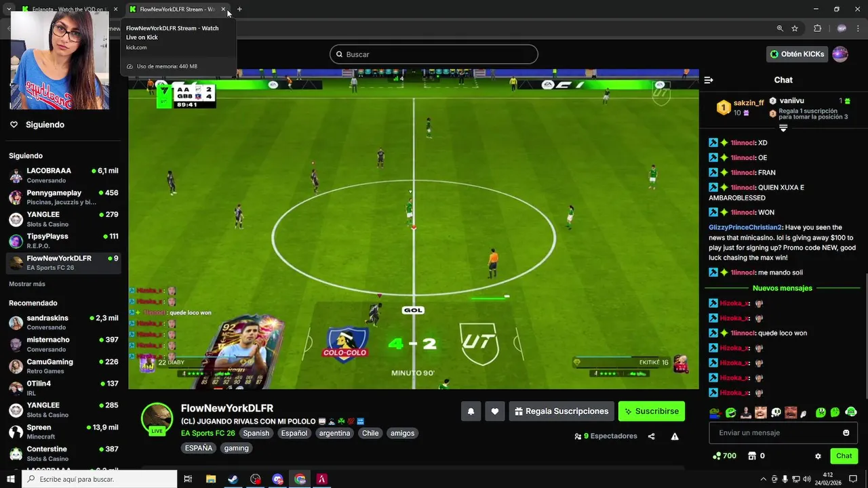
Task: Click the ESPAÑA tag
Action: click(x=199, y=448)
